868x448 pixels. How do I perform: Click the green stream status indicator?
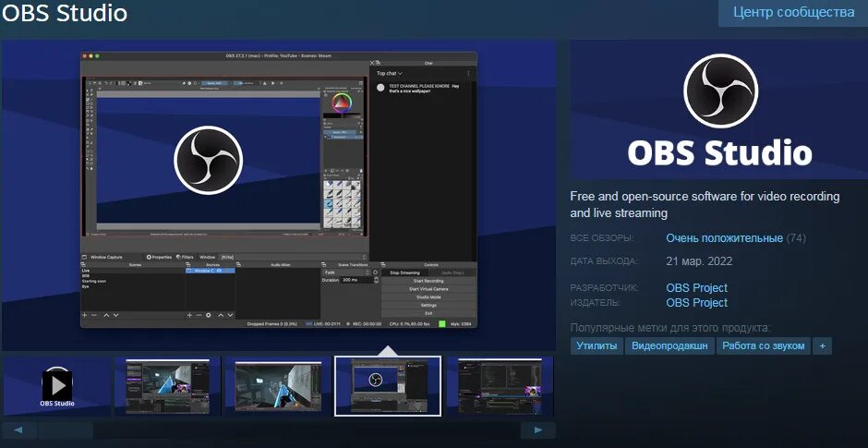click(x=441, y=324)
